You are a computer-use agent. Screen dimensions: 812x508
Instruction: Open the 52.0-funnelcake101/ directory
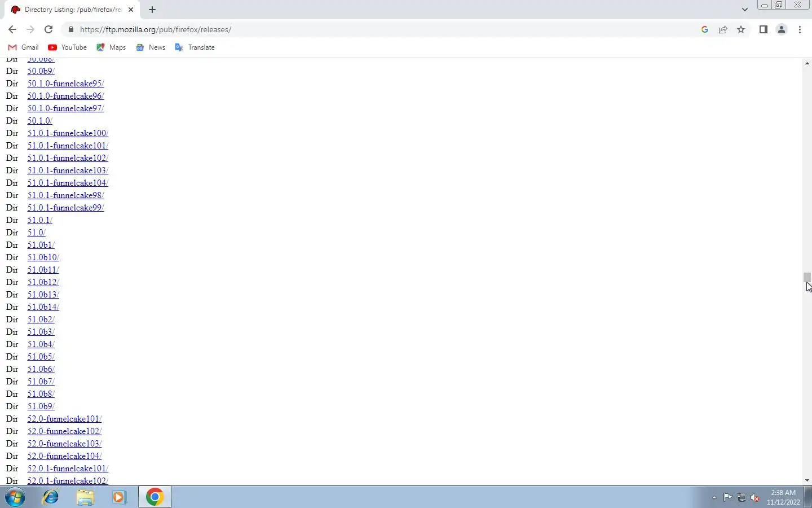(x=65, y=419)
